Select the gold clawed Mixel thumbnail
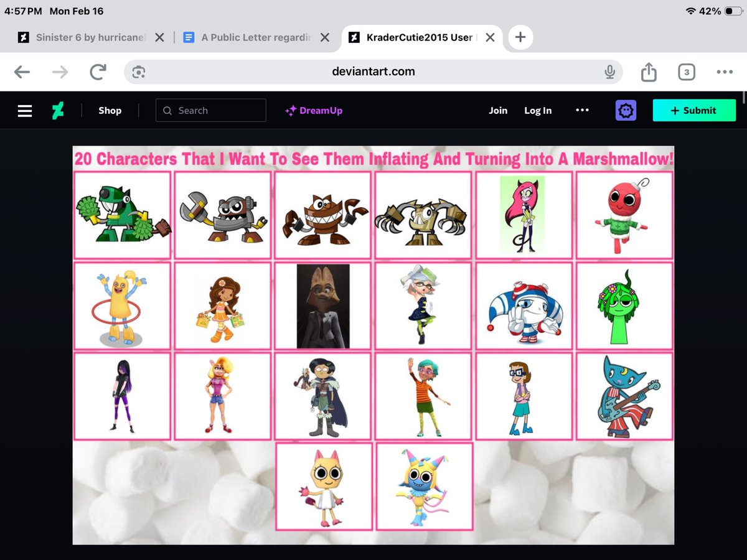 423,215
